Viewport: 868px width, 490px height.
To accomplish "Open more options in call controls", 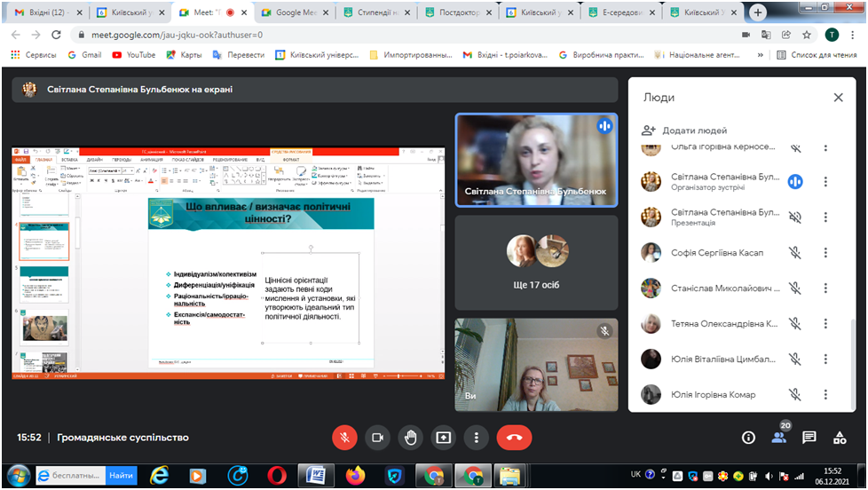I will click(x=477, y=437).
